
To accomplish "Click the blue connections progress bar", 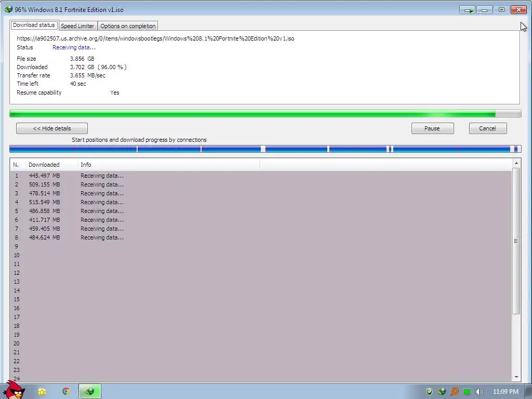I will pyautogui.click(x=265, y=149).
